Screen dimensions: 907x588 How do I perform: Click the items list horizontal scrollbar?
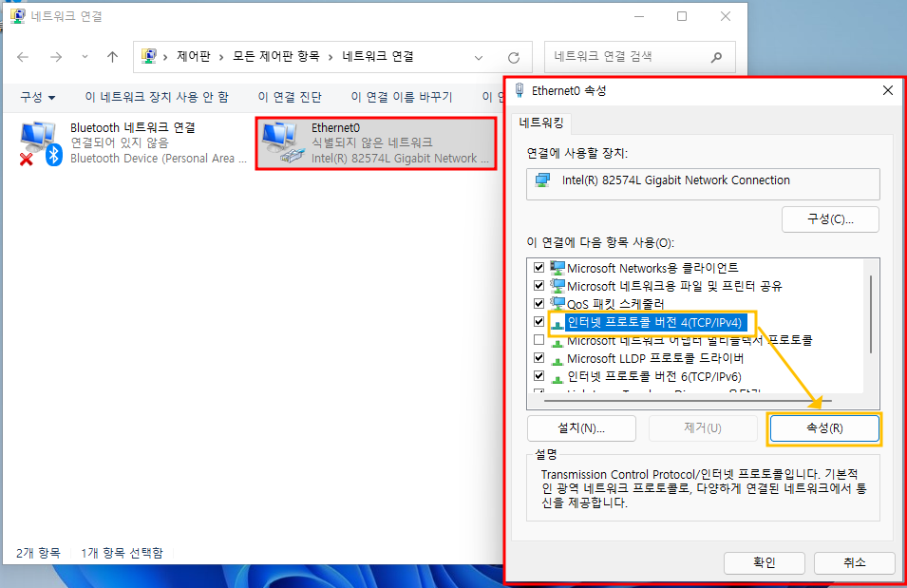[688, 401]
